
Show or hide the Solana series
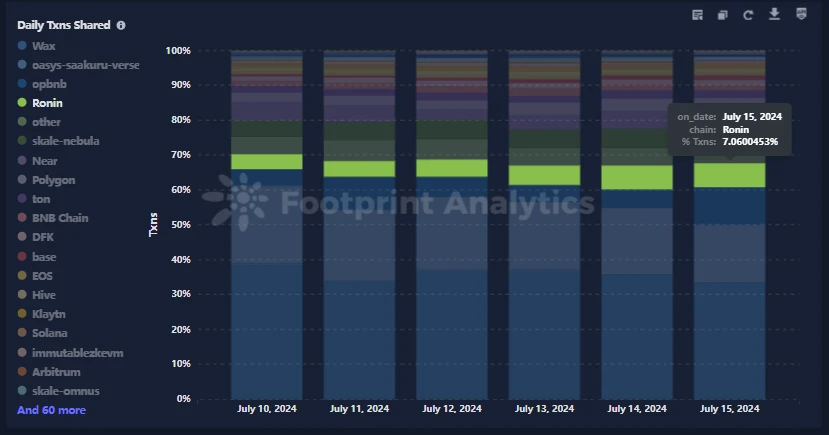(50, 333)
